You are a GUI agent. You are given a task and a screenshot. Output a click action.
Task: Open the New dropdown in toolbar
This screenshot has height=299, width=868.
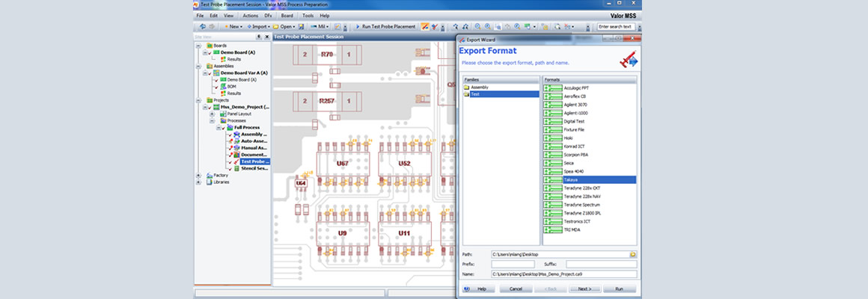pyautogui.click(x=233, y=26)
